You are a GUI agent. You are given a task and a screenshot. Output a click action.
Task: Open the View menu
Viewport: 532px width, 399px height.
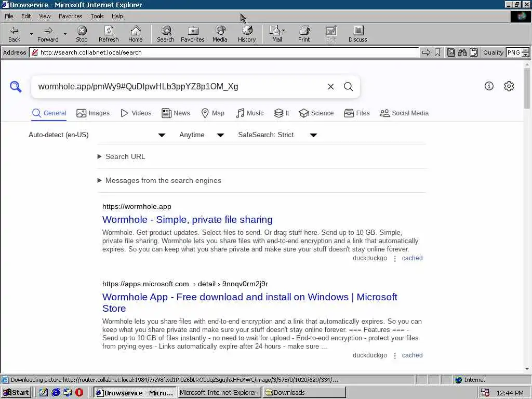[45, 16]
